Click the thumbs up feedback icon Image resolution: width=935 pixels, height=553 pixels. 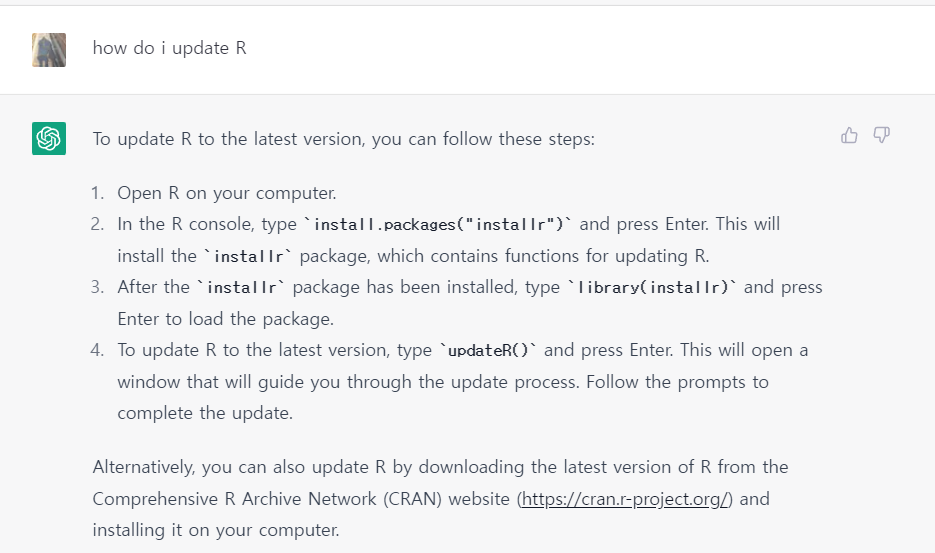point(849,135)
